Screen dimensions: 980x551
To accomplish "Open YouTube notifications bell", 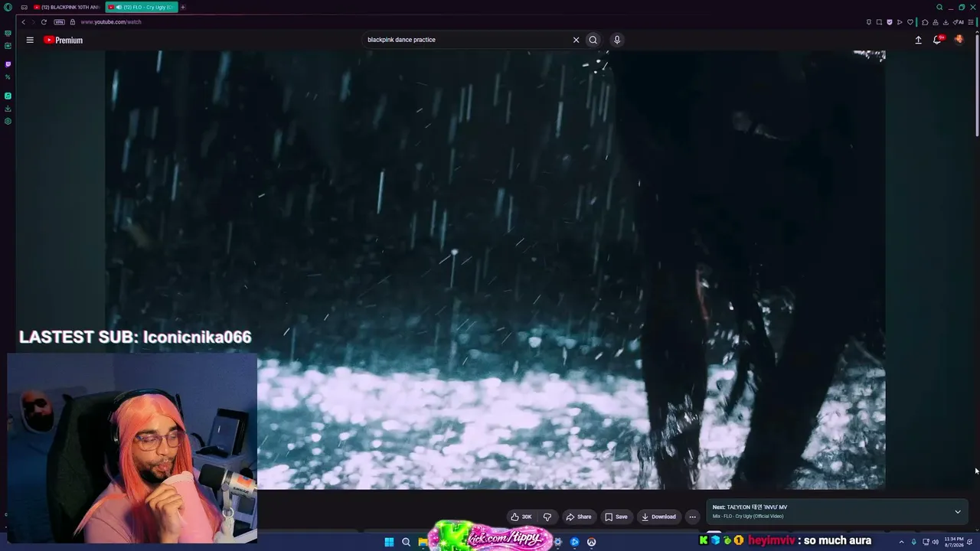I will point(937,40).
